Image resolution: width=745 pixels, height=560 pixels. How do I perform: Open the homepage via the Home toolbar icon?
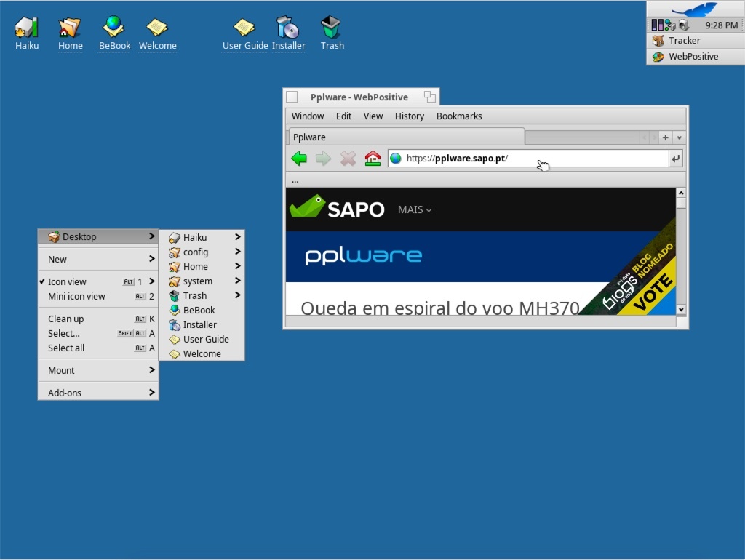pyautogui.click(x=372, y=158)
